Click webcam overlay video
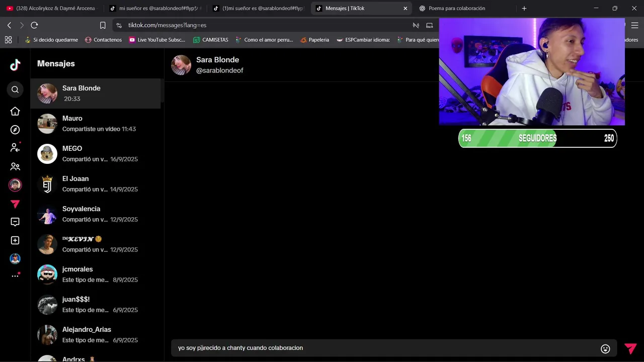The image size is (644, 362). [532, 72]
